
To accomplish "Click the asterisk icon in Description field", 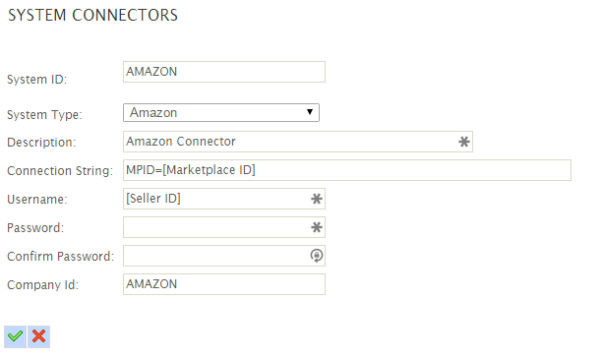I will click(x=464, y=142).
